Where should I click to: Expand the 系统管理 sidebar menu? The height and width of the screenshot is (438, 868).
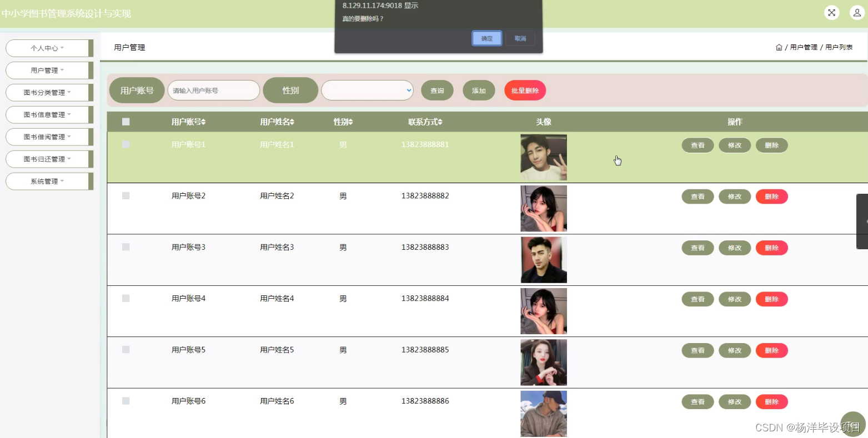49,181
